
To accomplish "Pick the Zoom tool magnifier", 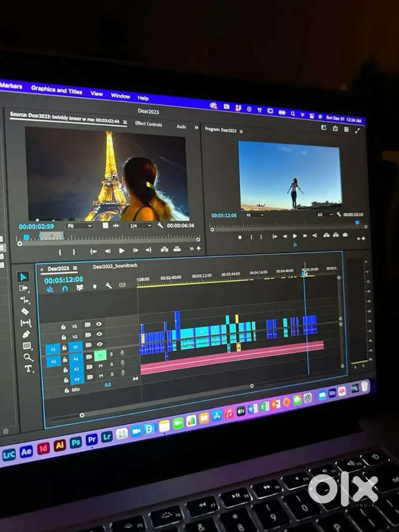I will coord(28,357).
